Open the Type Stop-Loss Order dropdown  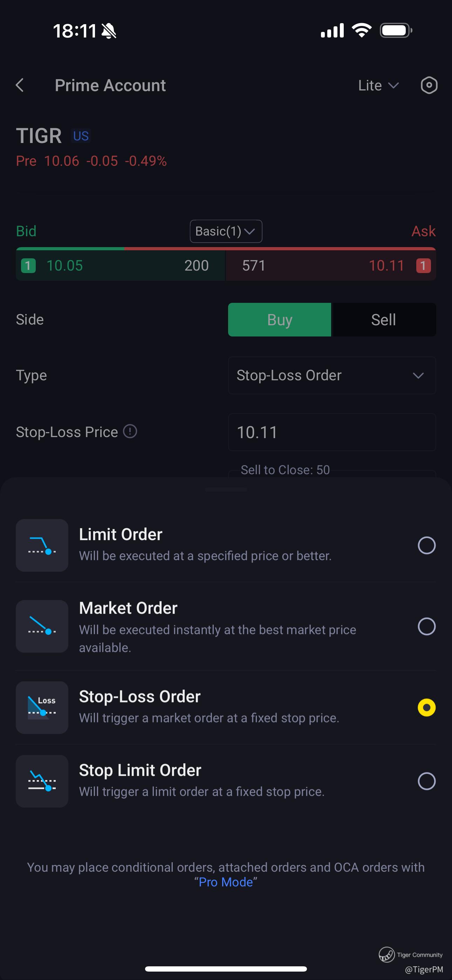[x=332, y=375]
